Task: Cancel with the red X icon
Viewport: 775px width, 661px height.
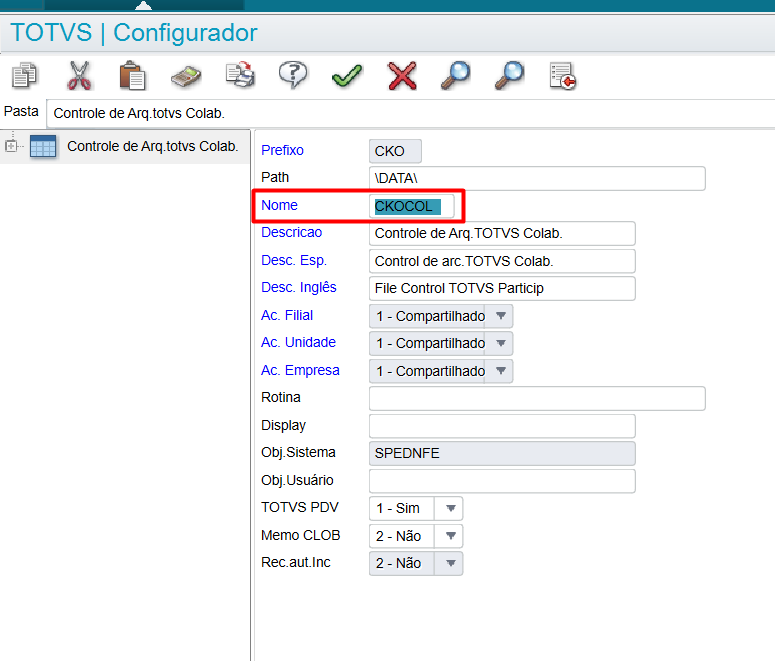Action: coord(402,76)
